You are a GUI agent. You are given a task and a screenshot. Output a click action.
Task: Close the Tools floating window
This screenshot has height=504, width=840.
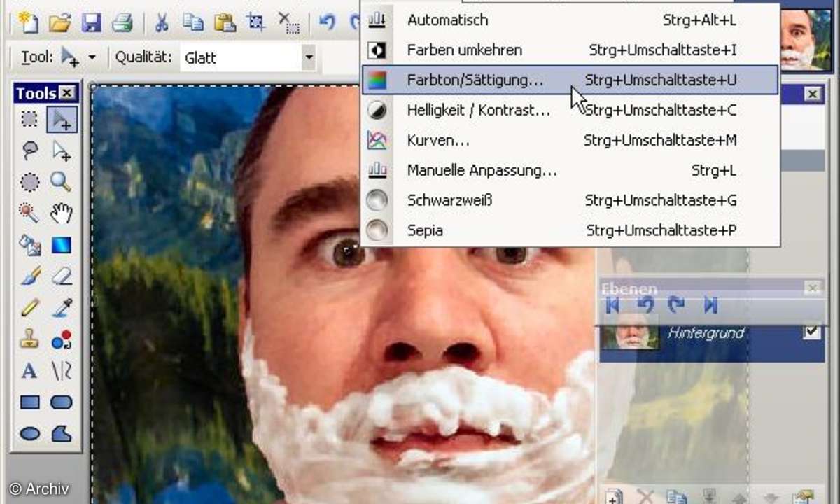click(67, 93)
